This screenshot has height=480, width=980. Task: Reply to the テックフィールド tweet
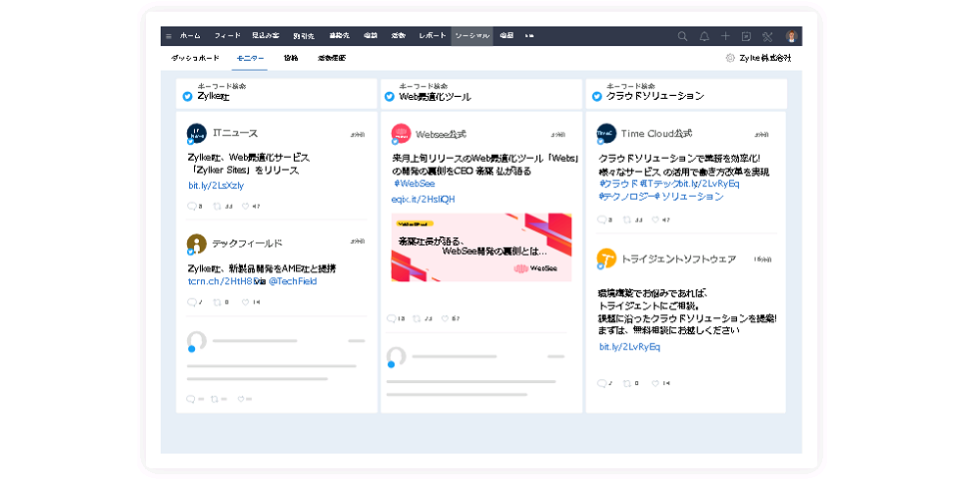192,302
